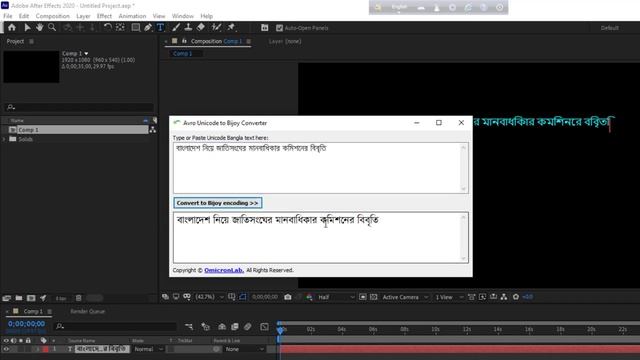640x360 pixels.
Task: Open the OmicronLab link
Action: pyautogui.click(x=224, y=270)
